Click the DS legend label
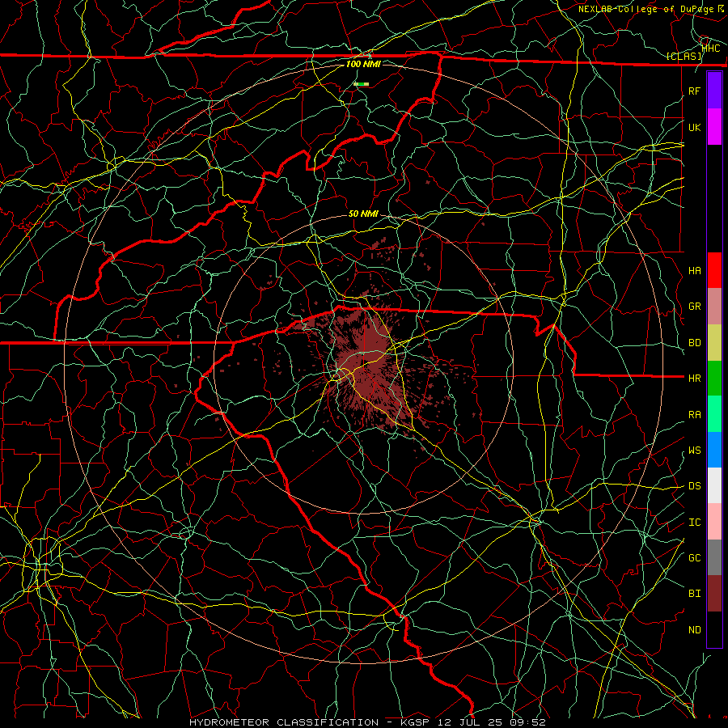 point(695,486)
